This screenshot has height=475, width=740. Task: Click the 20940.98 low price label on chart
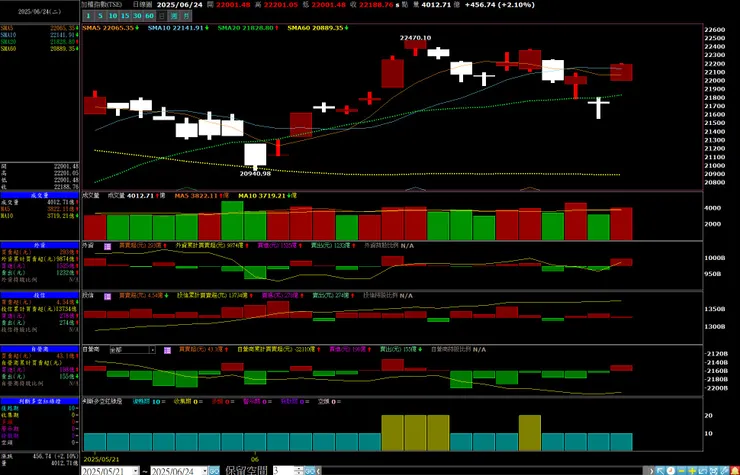pos(255,174)
